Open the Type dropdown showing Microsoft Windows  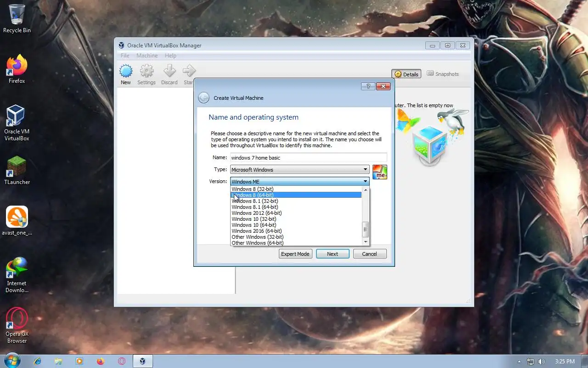300,170
